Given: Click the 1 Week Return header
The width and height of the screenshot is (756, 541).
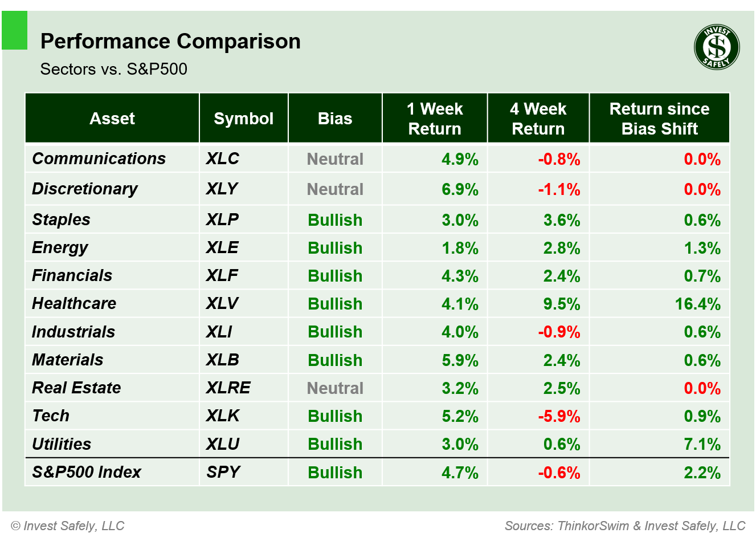Looking at the screenshot, I should (x=435, y=119).
